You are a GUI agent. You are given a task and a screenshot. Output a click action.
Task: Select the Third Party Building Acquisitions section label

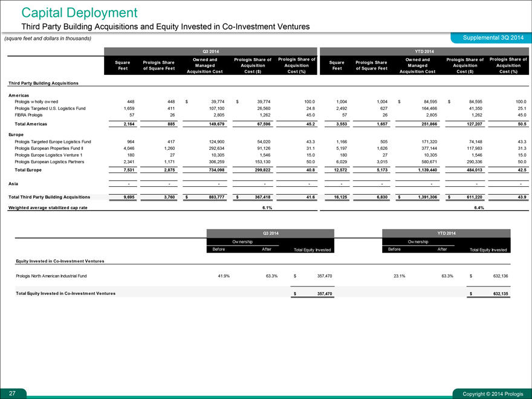[42, 83]
